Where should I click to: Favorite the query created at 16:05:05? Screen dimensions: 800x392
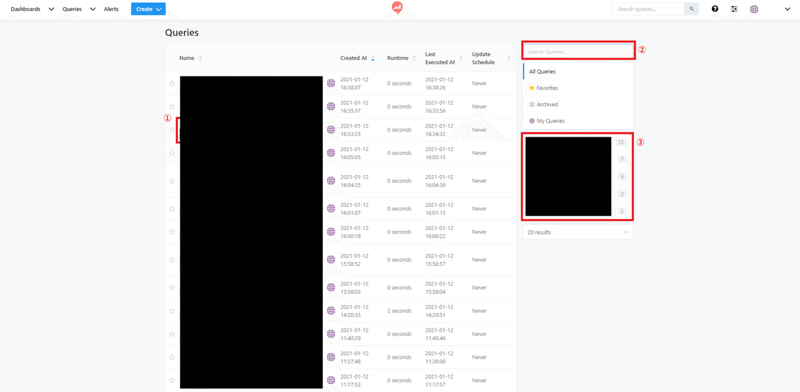tap(172, 153)
